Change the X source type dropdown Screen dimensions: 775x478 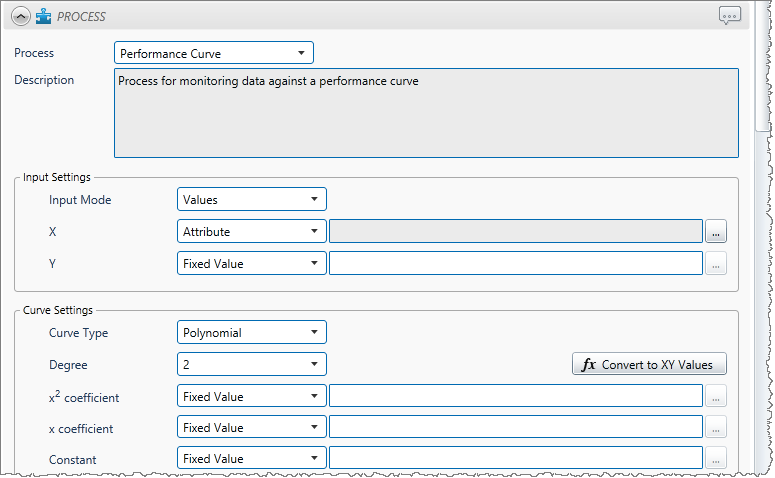pyautogui.click(x=251, y=232)
